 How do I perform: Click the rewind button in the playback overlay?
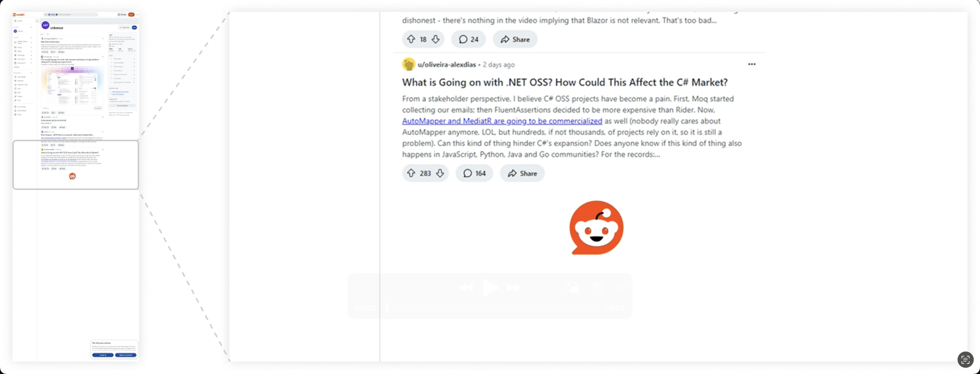pos(466,288)
